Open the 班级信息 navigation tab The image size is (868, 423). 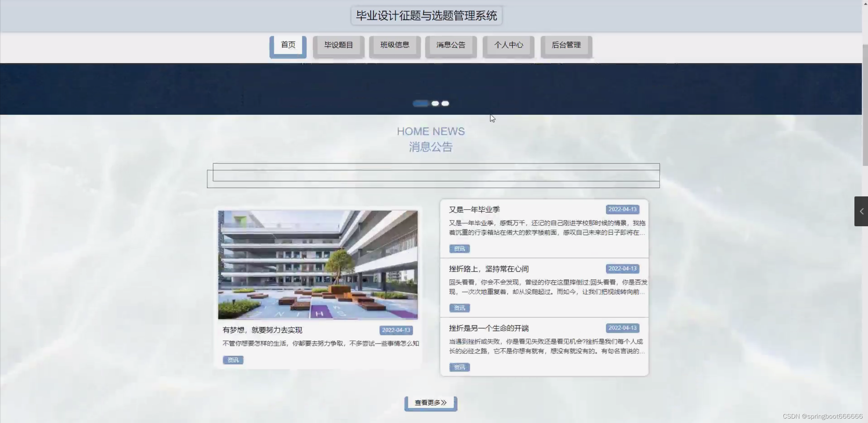click(x=395, y=45)
